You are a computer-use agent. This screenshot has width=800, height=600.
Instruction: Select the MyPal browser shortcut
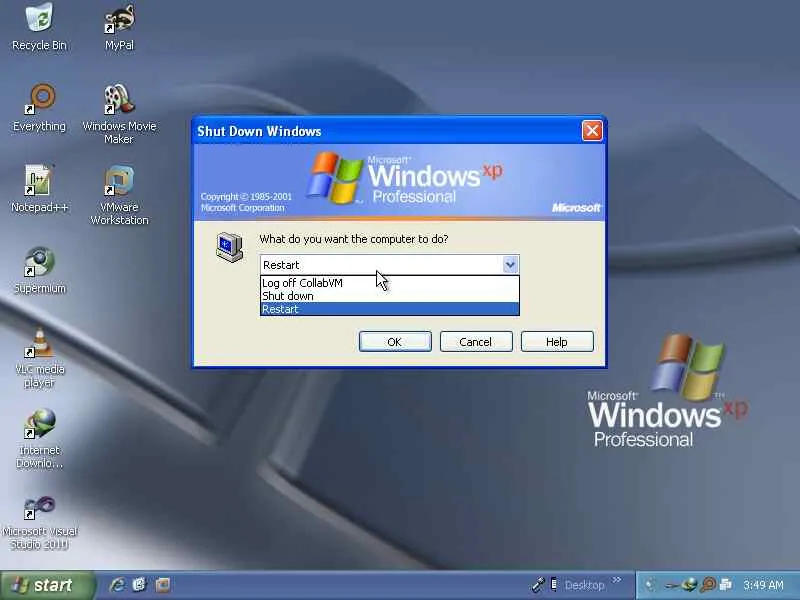pos(119,27)
